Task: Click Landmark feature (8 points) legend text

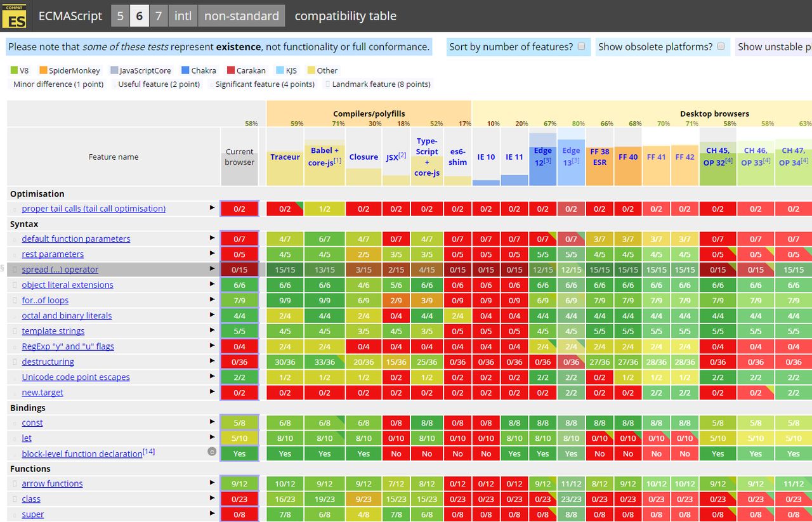Action: pyautogui.click(x=381, y=84)
